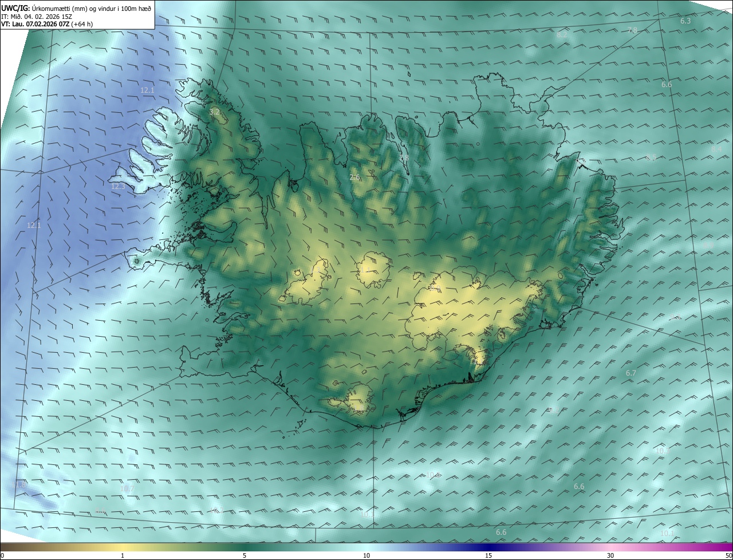733x560 pixels.
Task: Click the colorbar tick label 50
Action: point(728,555)
